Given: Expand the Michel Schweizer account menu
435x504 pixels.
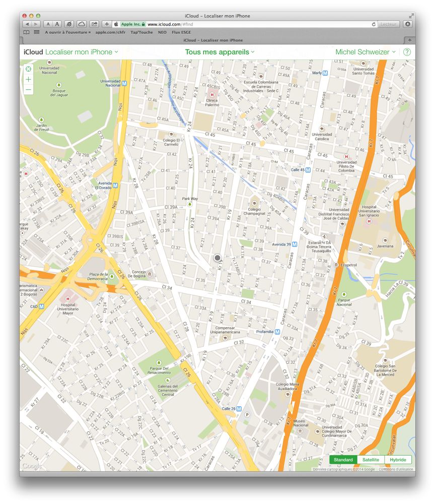Looking at the screenshot, I should pos(365,52).
